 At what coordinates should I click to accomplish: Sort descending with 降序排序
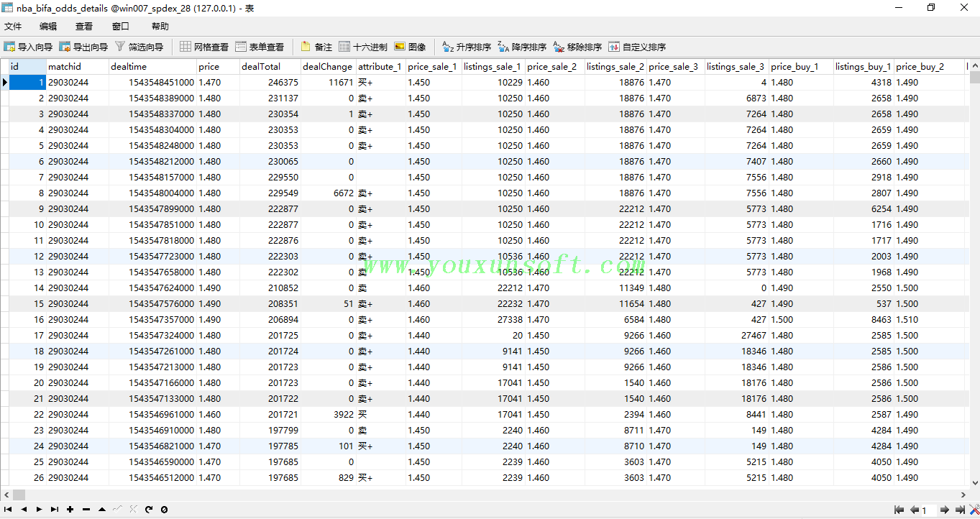click(522, 47)
